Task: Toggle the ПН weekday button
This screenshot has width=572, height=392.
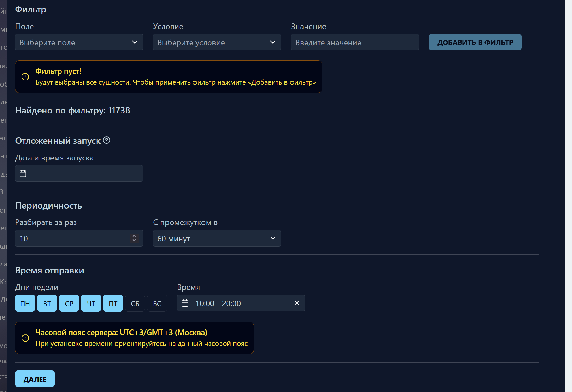Action: [x=25, y=303]
